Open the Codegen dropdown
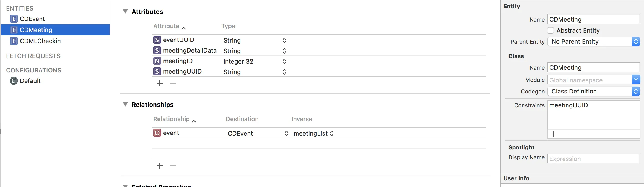This screenshot has height=187, width=644. pyautogui.click(x=593, y=91)
